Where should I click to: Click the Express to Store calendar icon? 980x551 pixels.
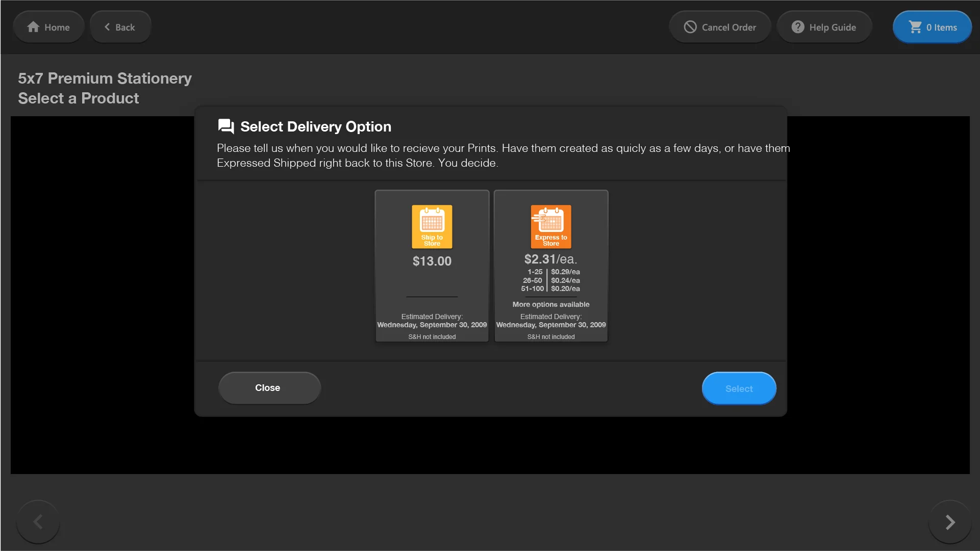550,226
